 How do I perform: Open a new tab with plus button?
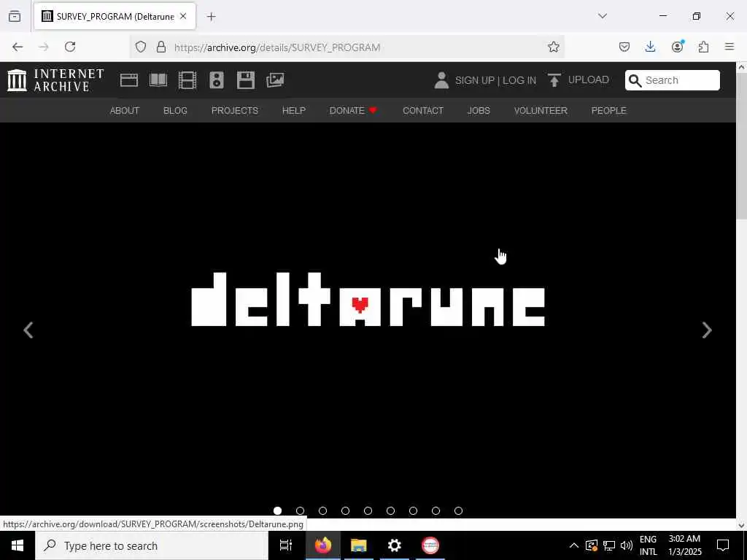pos(211,17)
